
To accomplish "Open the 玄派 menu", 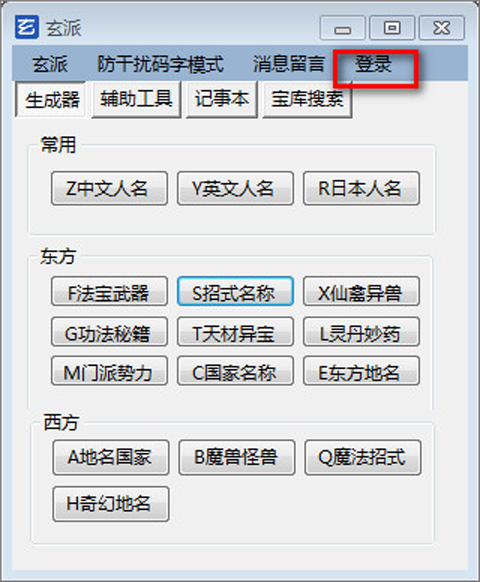I will point(50,64).
